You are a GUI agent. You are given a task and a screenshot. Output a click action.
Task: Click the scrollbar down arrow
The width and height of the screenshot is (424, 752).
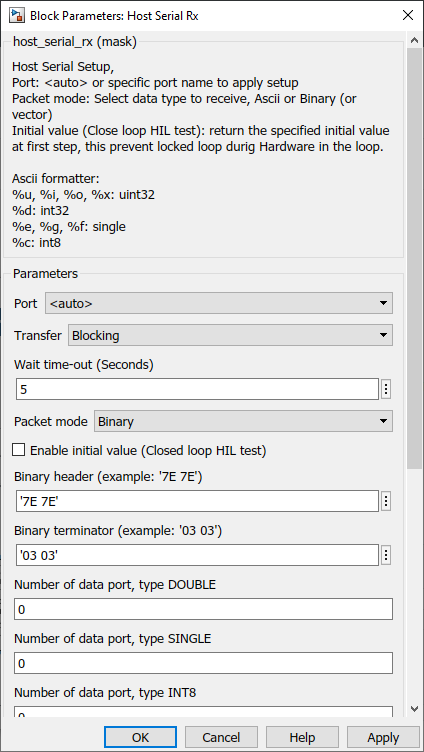[414, 709]
